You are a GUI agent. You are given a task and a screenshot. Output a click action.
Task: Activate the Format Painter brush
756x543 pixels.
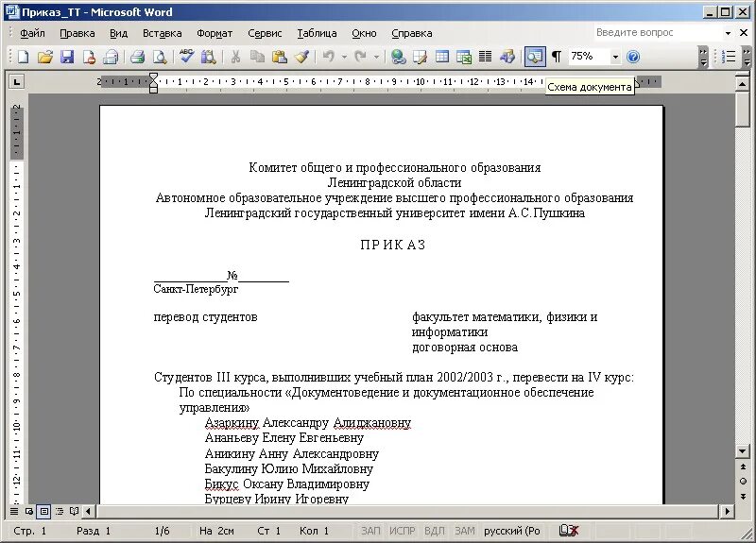click(301, 57)
